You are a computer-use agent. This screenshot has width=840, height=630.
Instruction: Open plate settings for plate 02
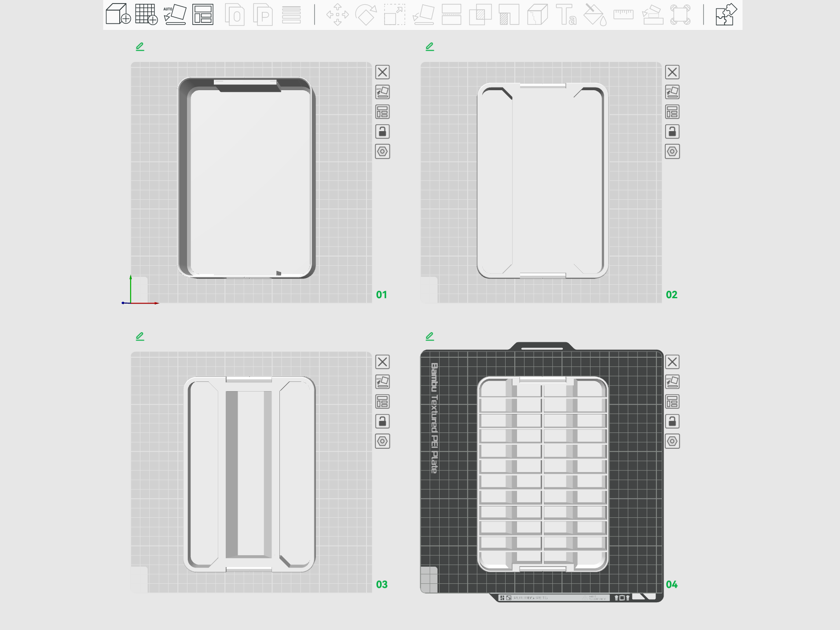tap(672, 151)
